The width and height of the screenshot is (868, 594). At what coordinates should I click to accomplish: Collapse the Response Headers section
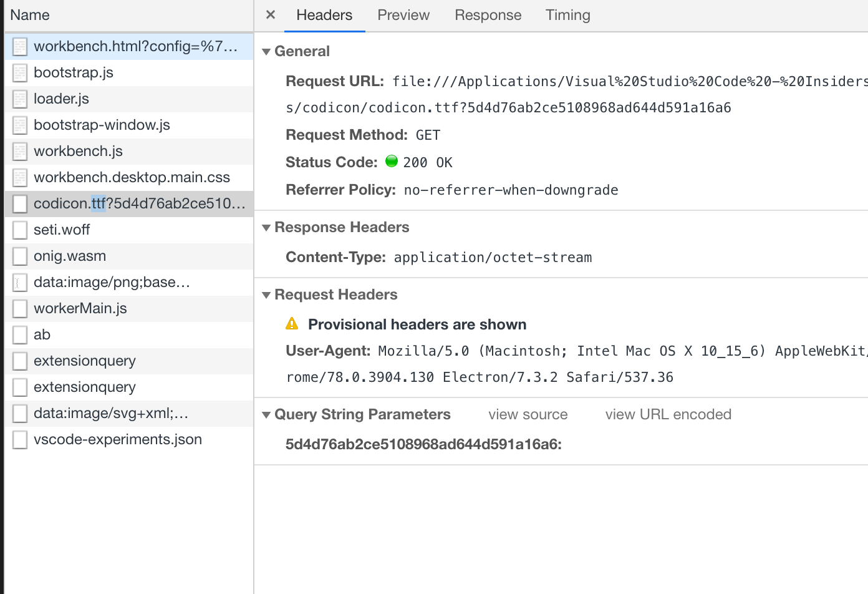tap(266, 227)
